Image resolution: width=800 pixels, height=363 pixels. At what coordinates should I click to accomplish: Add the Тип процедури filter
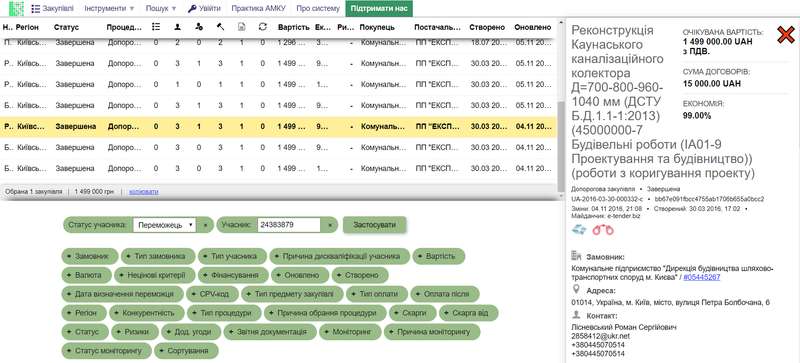[x=224, y=312]
